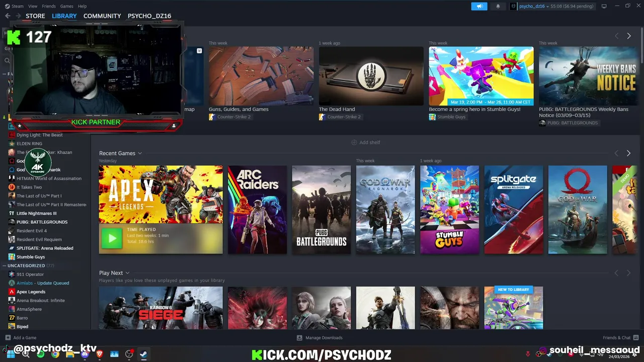Select the Splitgate Arena Reloaded cover
Screen dimensions: 644x362
514,210
